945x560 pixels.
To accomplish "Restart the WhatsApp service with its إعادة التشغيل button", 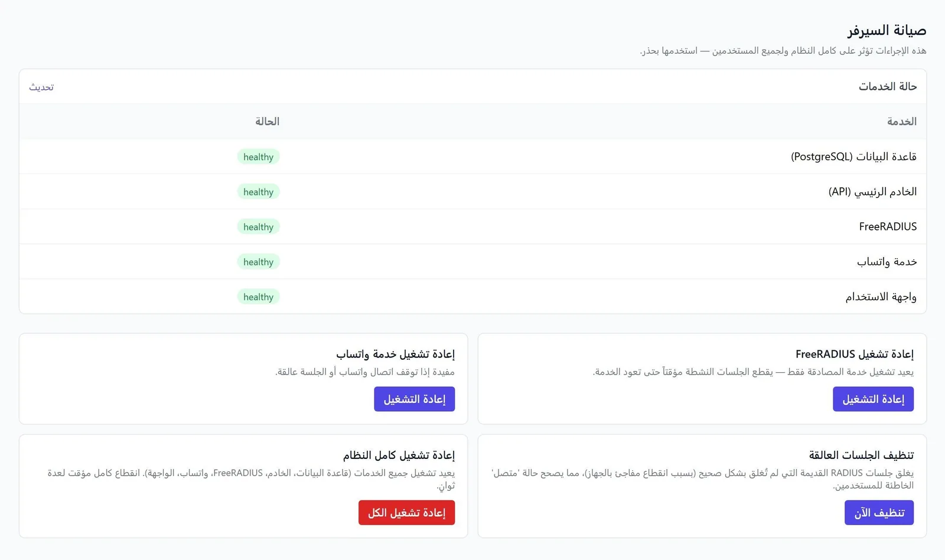I will pyautogui.click(x=415, y=399).
